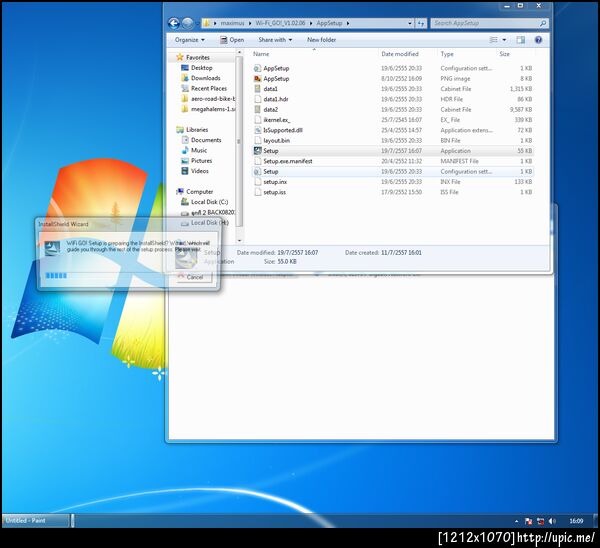Select the setup.inx file
This screenshot has width=600, height=548.
click(x=275, y=182)
